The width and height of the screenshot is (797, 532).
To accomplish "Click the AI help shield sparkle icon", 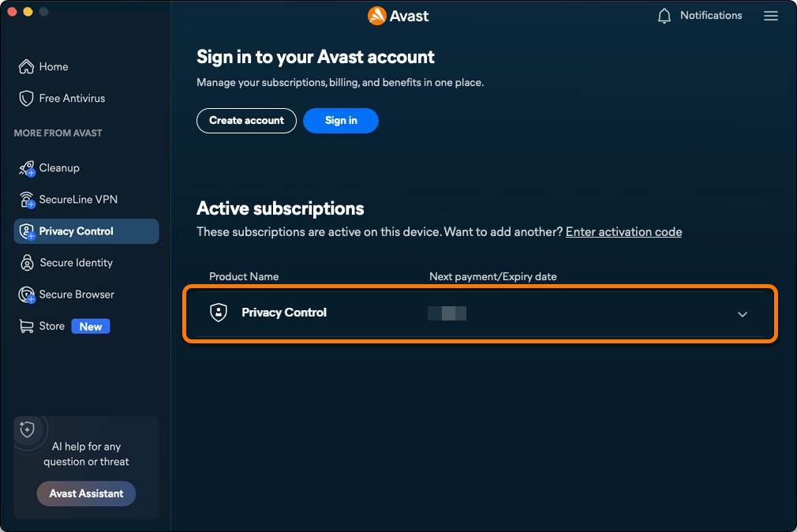I will pos(27,429).
